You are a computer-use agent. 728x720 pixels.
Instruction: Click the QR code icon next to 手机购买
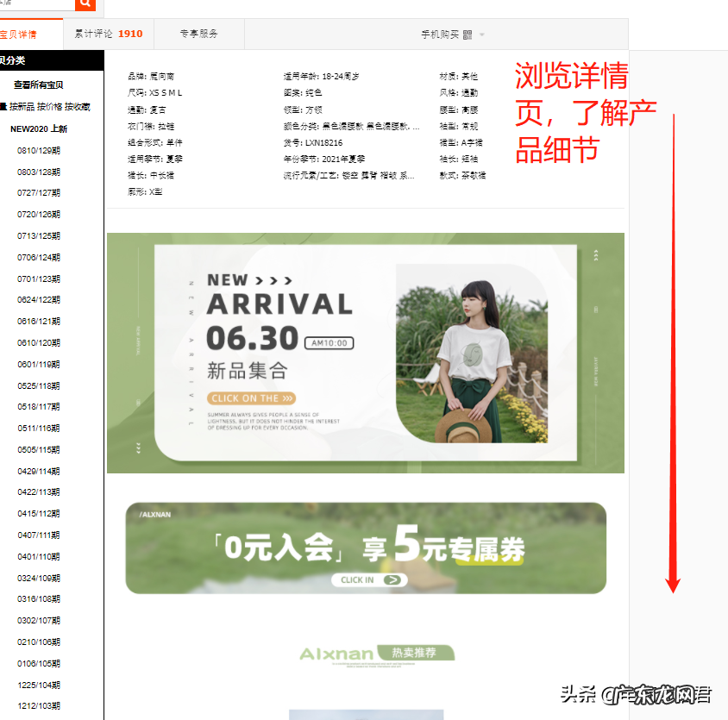click(467, 34)
